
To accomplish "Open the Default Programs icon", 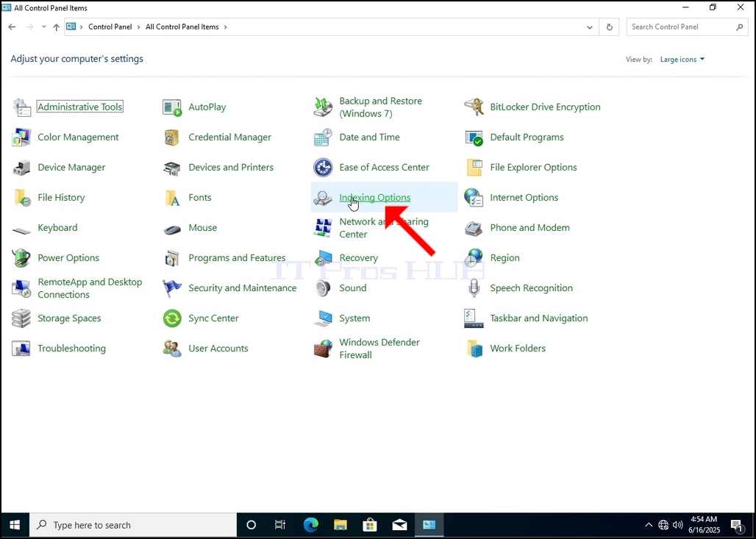I will 474,138.
